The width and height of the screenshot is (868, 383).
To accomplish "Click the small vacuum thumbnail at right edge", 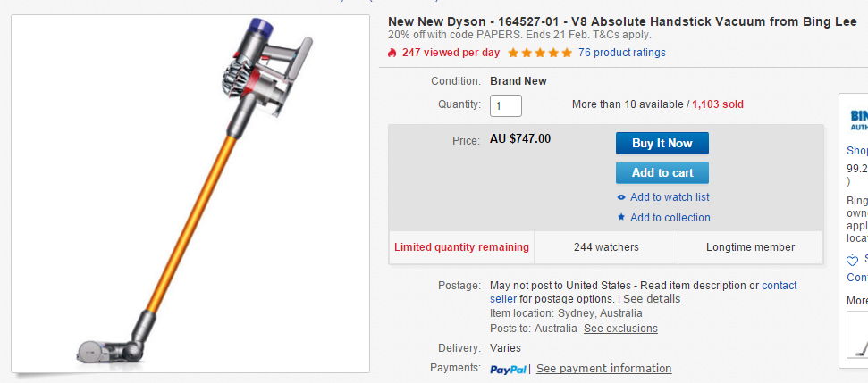I will pos(858,335).
